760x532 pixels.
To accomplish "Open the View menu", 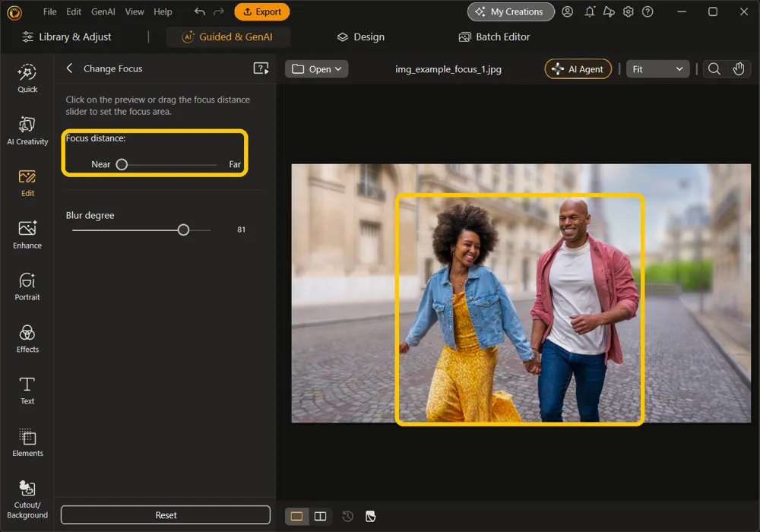I will coord(135,11).
